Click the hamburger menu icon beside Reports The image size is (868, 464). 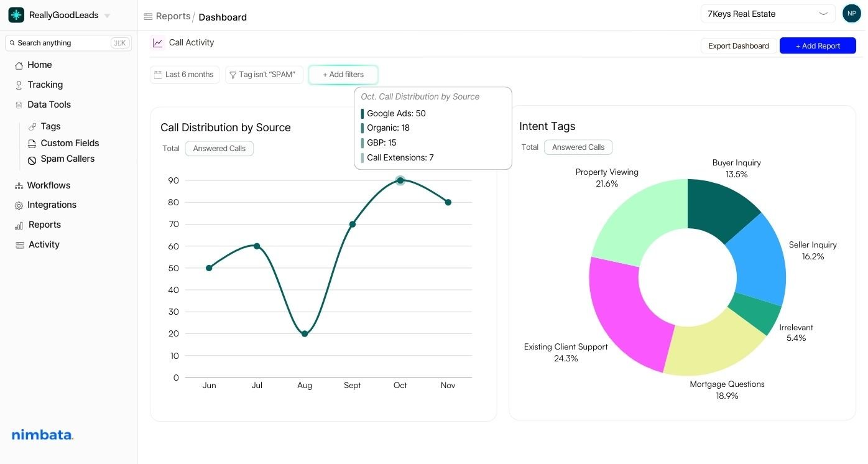(148, 17)
